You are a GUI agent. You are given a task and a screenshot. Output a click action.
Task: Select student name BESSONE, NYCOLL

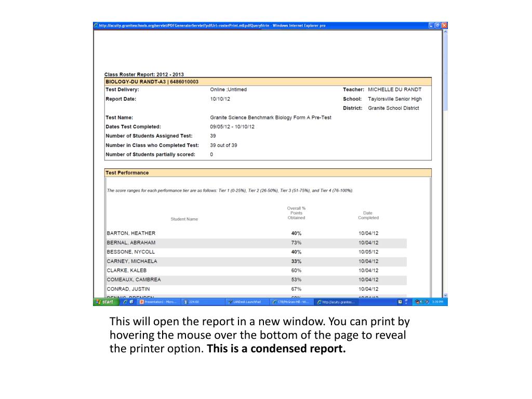(x=130, y=252)
